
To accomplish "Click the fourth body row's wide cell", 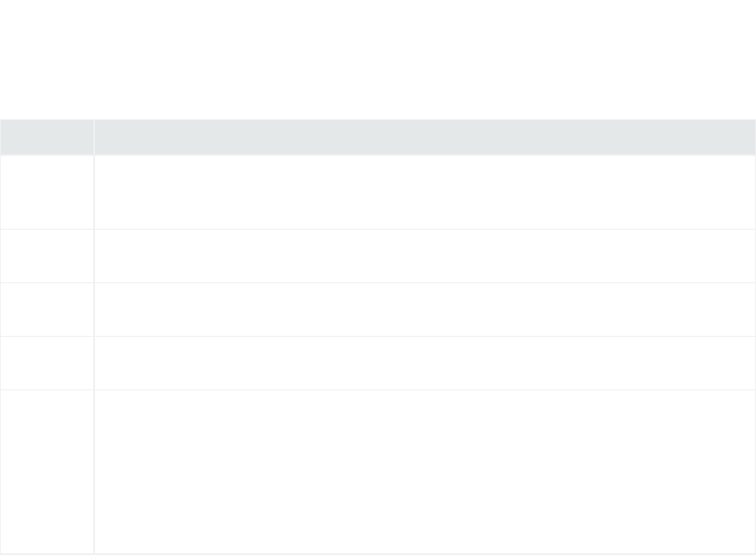I will coord(425,363).
